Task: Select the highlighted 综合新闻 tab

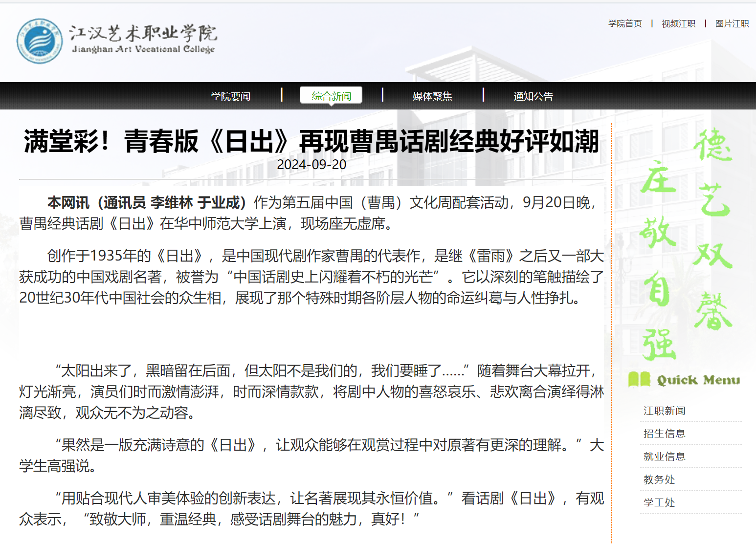Action: [331, 96]
